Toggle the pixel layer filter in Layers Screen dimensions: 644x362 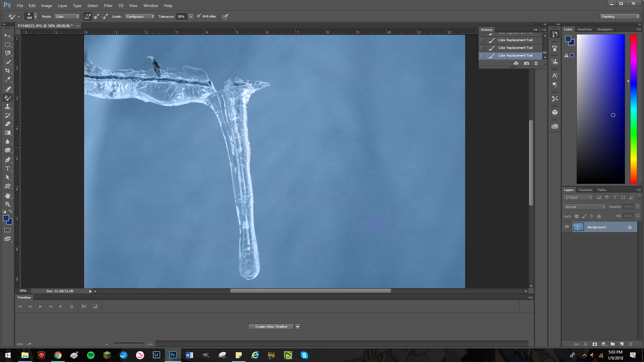tap(599, 197)
